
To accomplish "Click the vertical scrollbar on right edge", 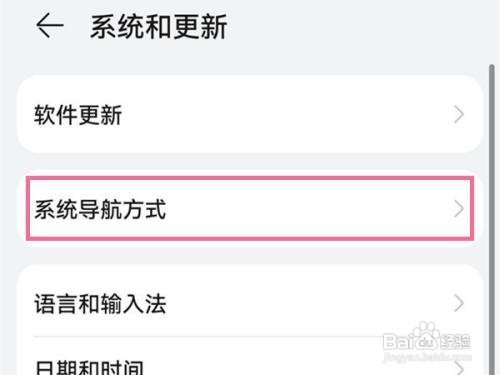I will (492, 220).
